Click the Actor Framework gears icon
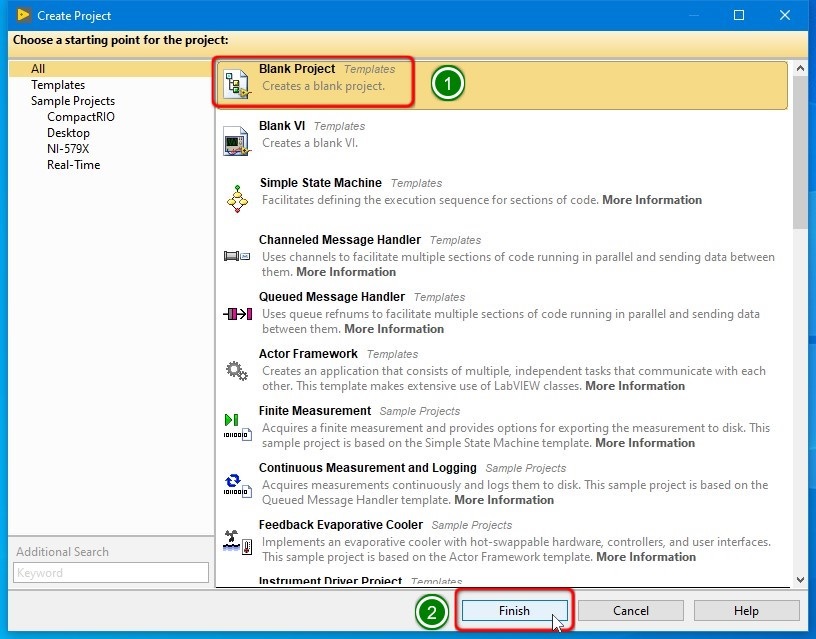 237,370
